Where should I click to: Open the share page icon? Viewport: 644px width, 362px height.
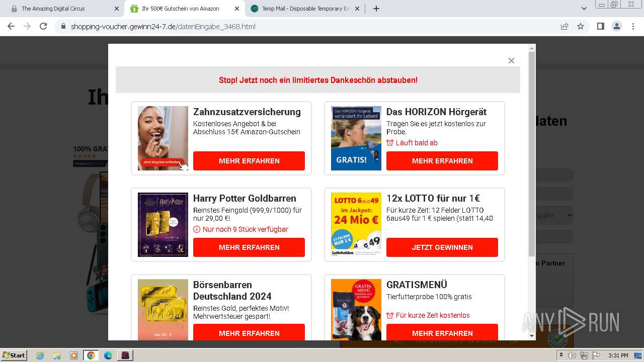565,26
